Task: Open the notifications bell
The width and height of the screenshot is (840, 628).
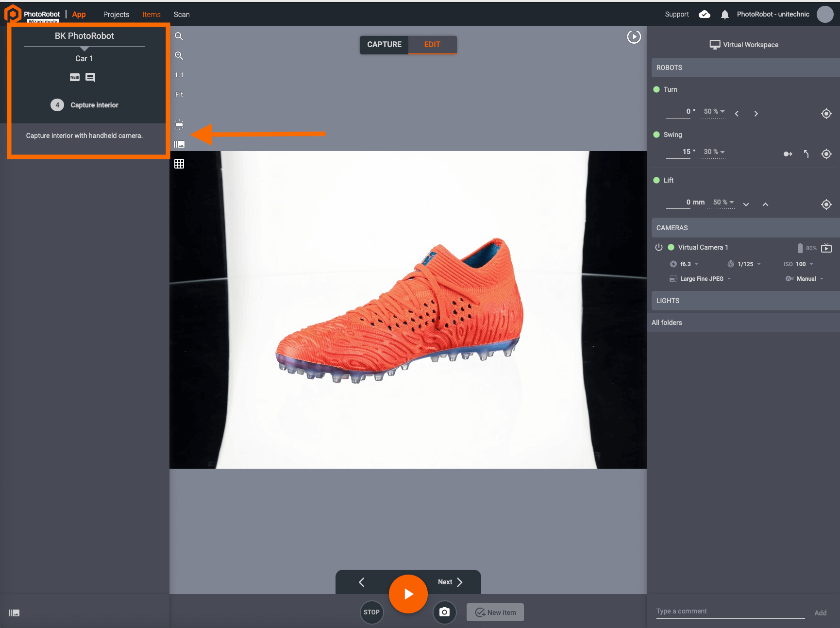Action: [x=724, y=15]
